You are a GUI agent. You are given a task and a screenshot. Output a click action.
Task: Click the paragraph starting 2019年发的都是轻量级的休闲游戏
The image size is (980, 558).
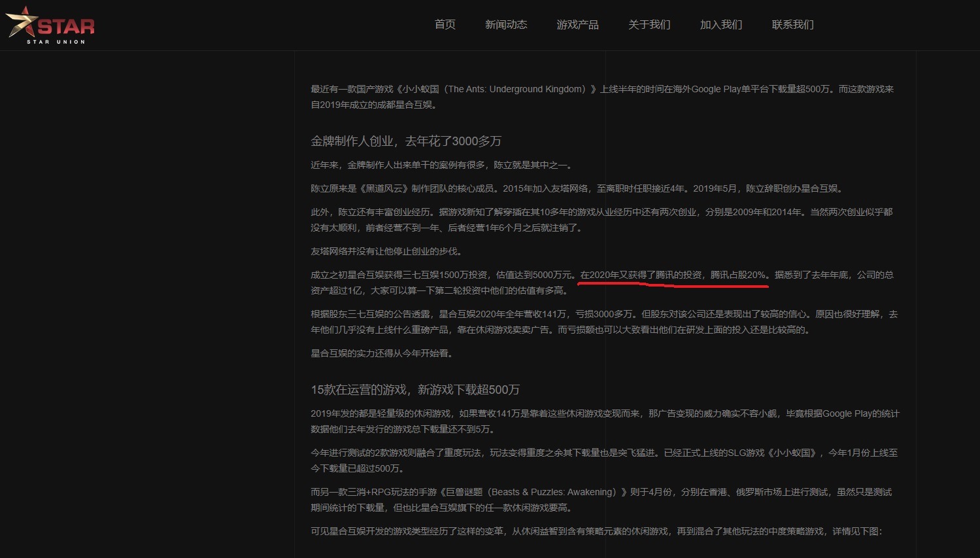[605, 421]
